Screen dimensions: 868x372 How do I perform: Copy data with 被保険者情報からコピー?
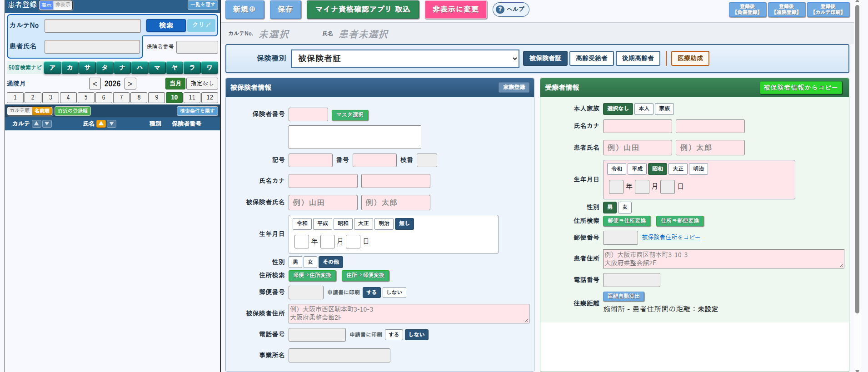tap(801, 88)
